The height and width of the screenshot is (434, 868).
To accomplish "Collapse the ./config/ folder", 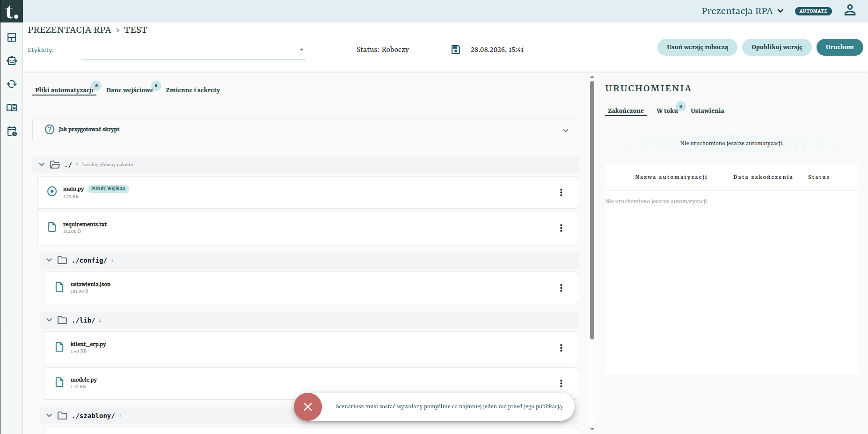I will click(x=49, y=260).
